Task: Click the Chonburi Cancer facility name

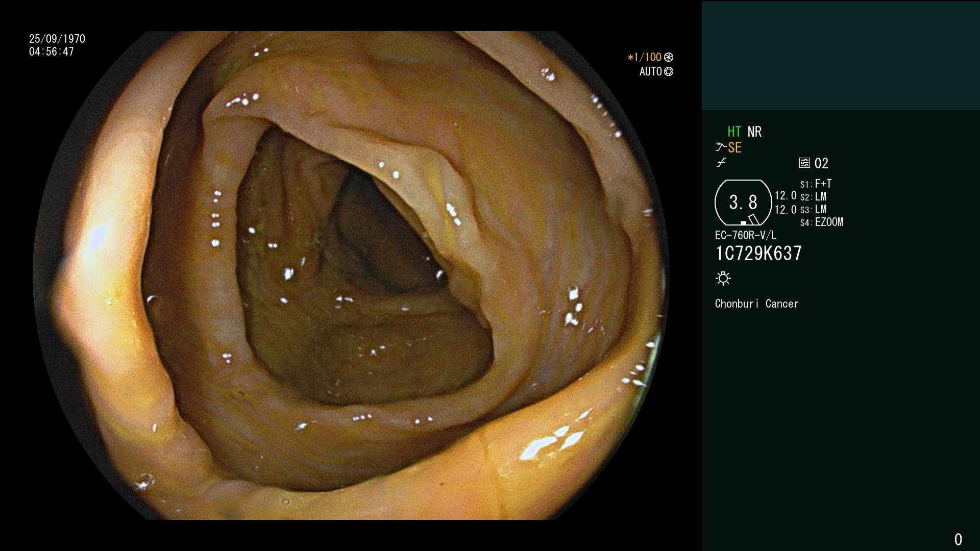Action: click(x=756, y=304)
